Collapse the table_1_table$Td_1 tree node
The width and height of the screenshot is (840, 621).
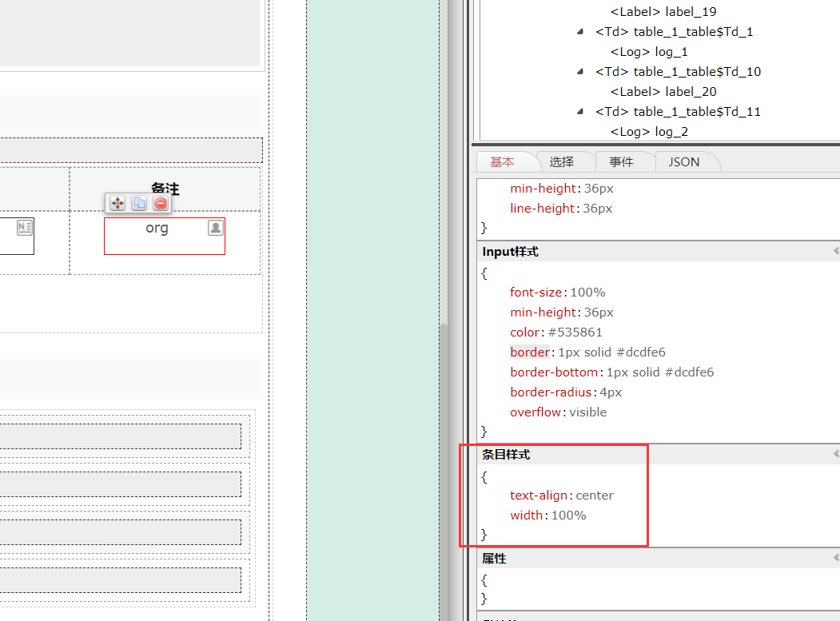pos(580,32)
